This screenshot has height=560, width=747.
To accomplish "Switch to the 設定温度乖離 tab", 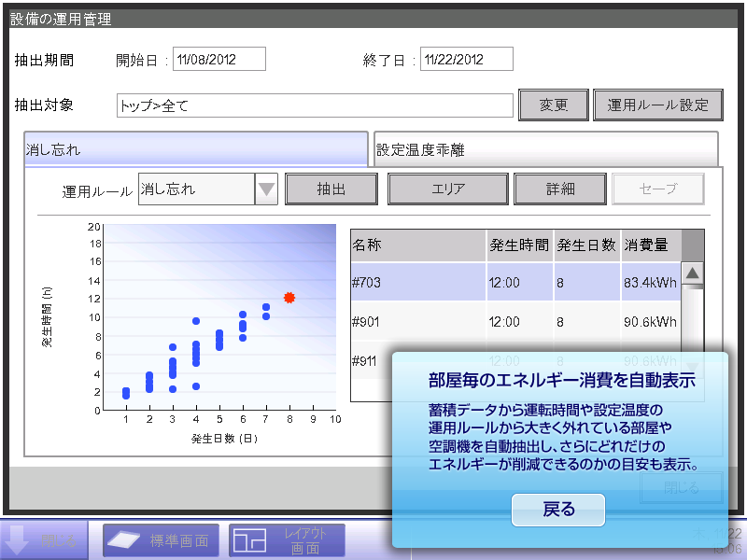I will pyautogui.click(x=545, y=149).
